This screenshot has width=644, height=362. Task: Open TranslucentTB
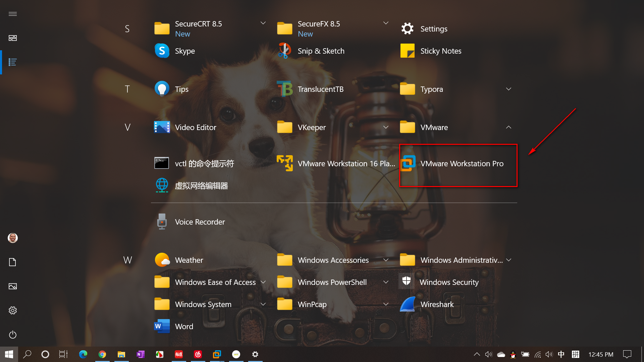320,89
